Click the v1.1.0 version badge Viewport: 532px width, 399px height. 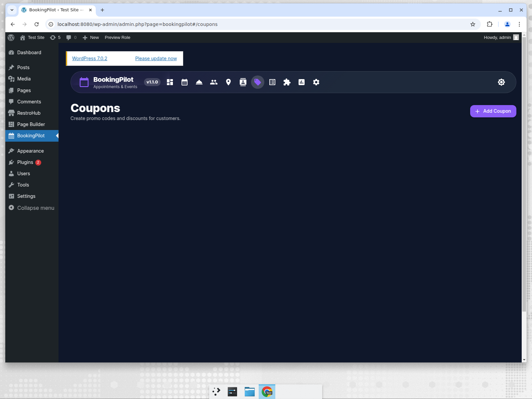152,82
